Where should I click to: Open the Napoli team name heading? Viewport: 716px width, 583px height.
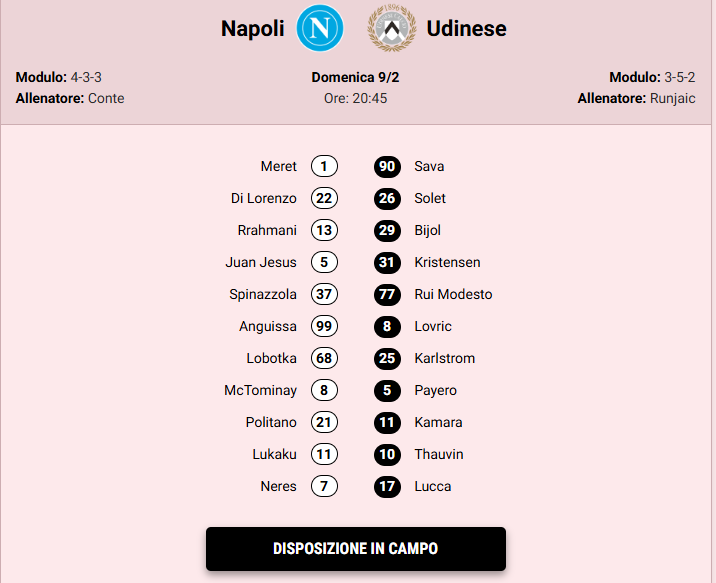253,30
